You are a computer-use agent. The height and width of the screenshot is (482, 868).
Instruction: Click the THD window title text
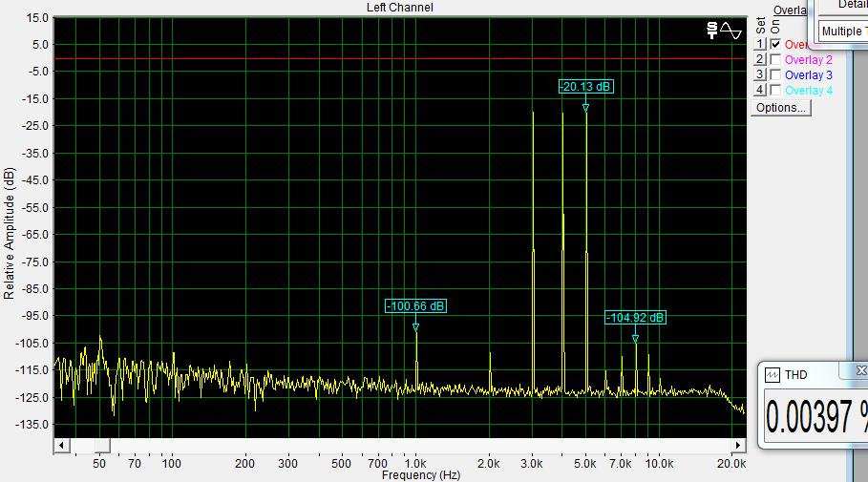[x=796, y=375]
